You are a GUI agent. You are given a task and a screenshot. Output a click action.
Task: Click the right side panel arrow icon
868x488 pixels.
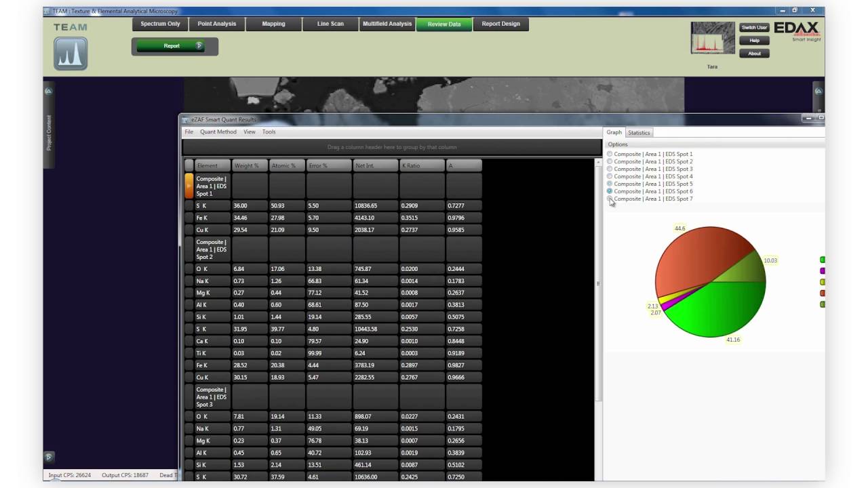[818, 91]
